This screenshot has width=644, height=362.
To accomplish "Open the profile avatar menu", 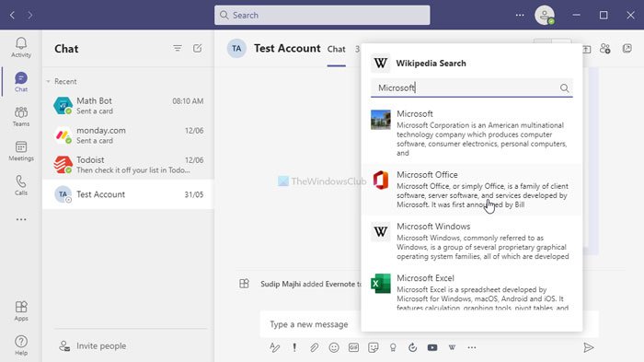I will [545, 16].
